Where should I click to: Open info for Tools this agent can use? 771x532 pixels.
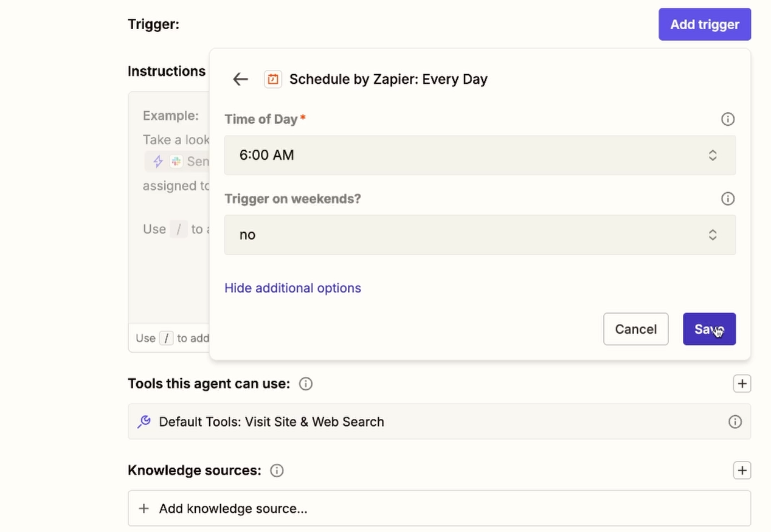306,384
